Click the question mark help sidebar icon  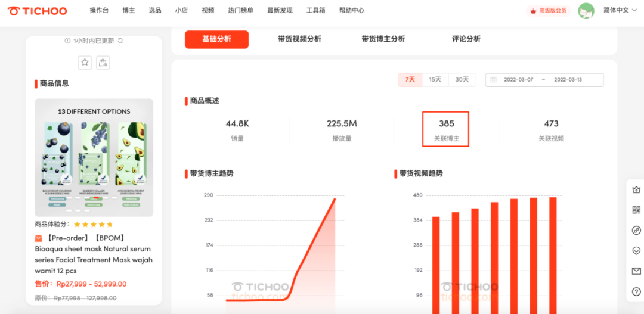click(636, 291)
